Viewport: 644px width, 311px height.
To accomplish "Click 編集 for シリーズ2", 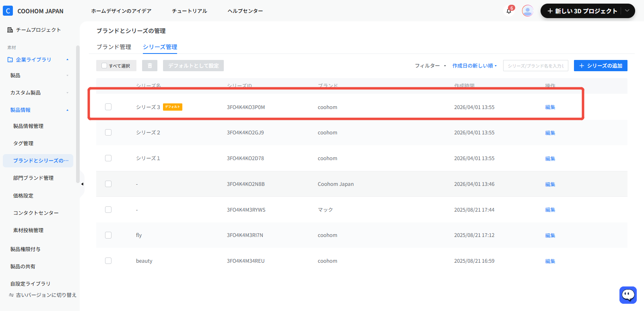I will coord(550,133).
